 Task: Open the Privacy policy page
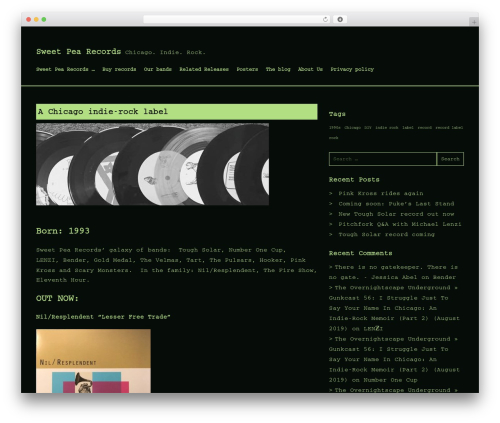(352, 69)
